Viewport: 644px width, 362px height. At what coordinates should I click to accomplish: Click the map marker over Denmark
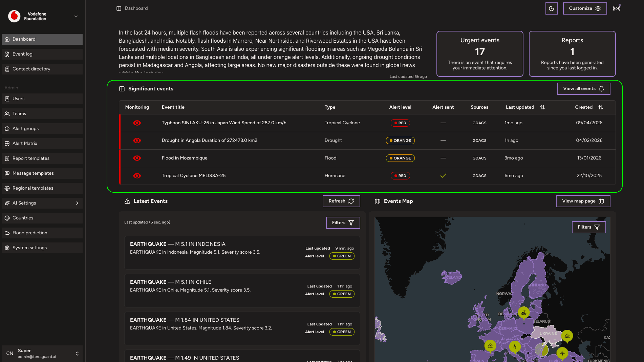click(524, 313)
